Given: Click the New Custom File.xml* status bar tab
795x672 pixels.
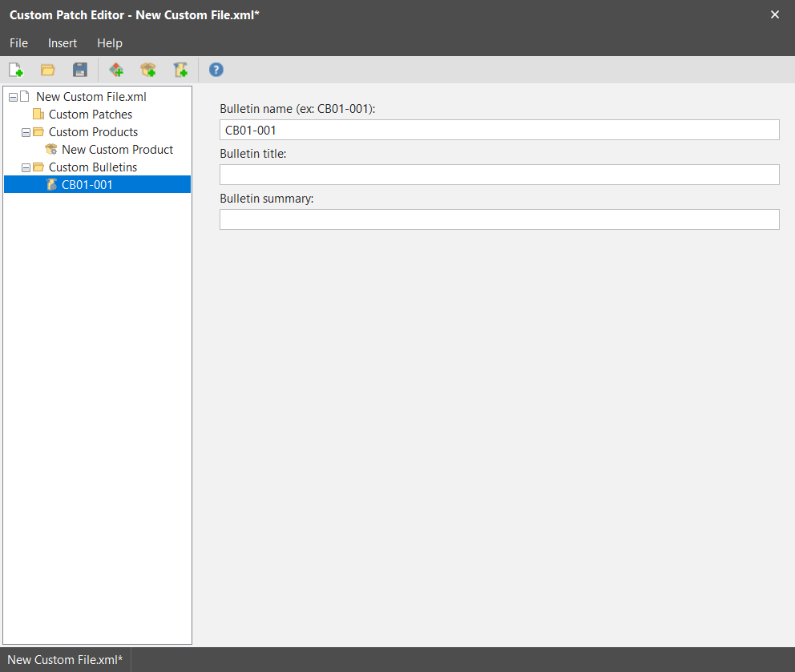Looking at the screenshot, I should [x=66, y=660].
